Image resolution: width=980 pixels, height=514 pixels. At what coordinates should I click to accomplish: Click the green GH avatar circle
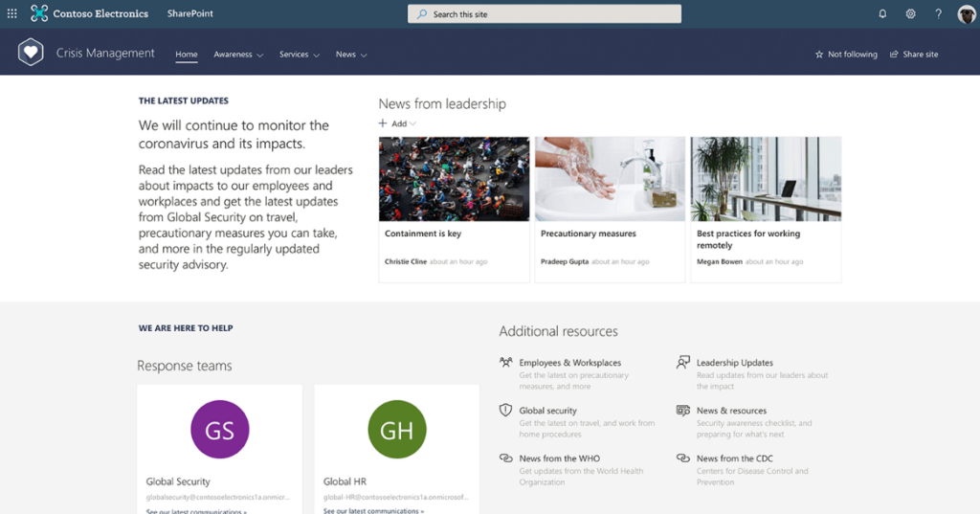tap(397, 430)
